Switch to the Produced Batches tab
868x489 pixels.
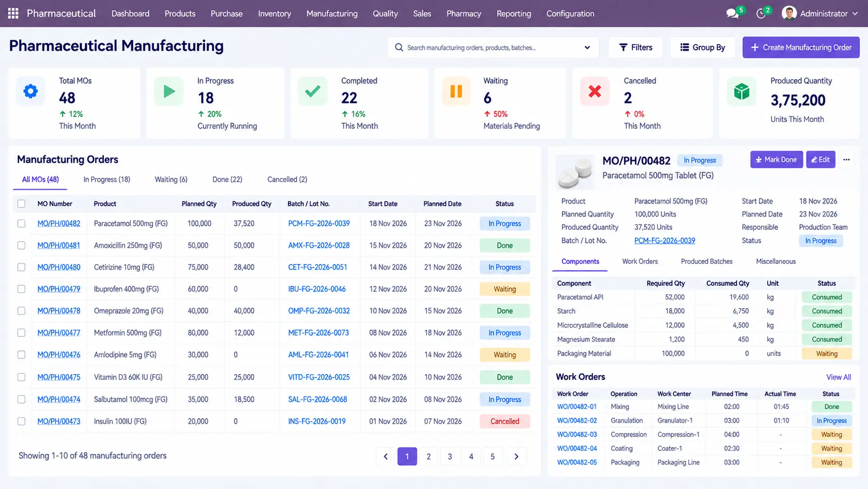[x=707, y=261]
